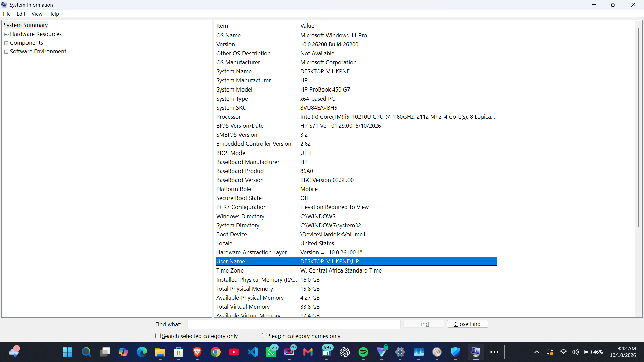Open the taskbar clock and date

623,352
